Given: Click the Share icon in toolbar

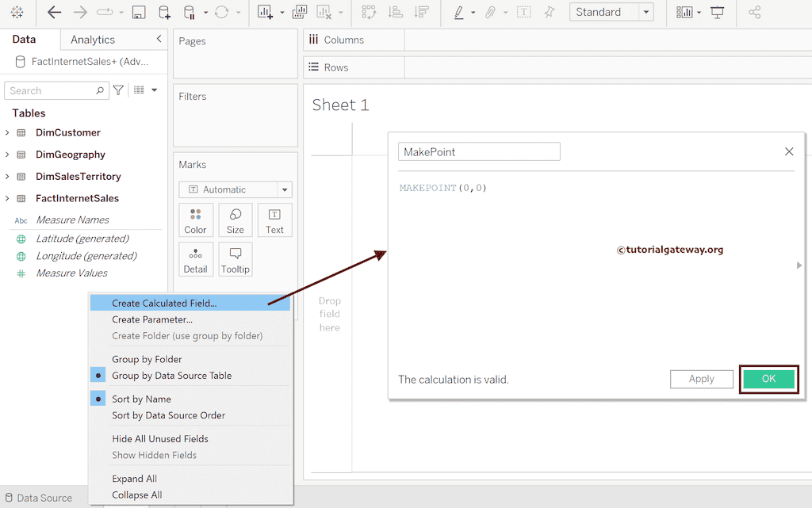Looking at the screenshot, I should click(755, 12).
